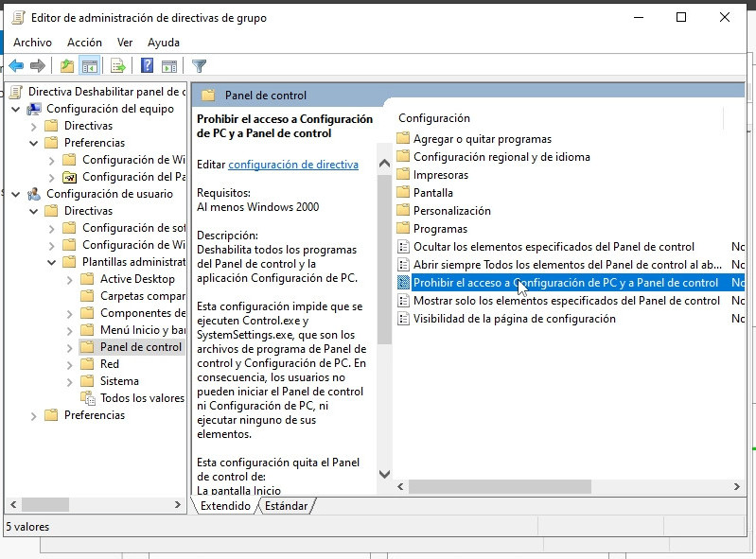Image resolution: width=756 pixels, height=559 pixels.
Task: Collapse the Configuración del equipo node
Action: 16,109
